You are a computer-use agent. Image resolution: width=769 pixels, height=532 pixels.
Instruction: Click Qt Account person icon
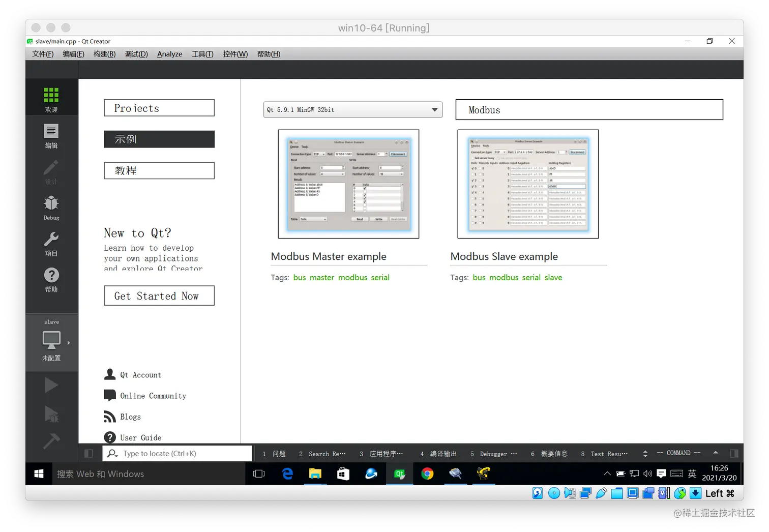[110, 374]
